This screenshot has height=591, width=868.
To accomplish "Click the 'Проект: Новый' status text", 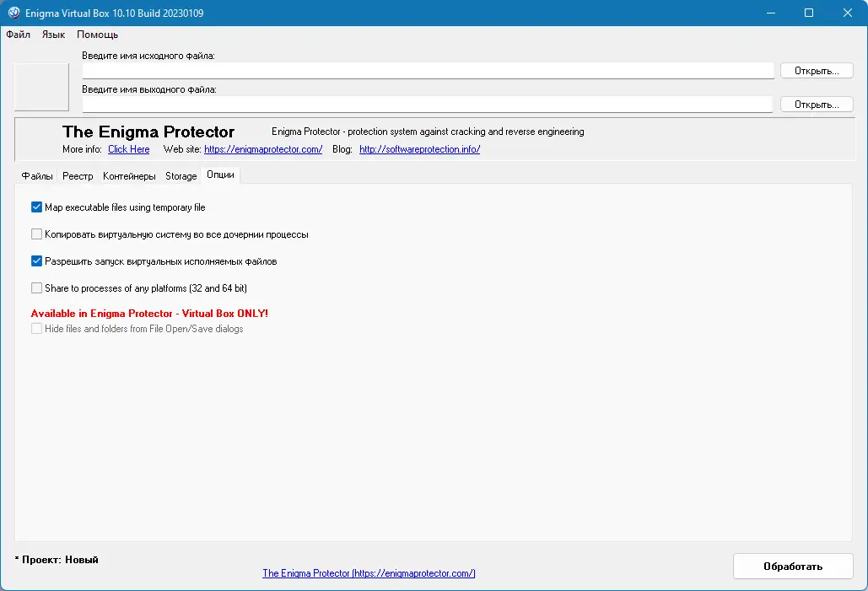I will [57, 560].
